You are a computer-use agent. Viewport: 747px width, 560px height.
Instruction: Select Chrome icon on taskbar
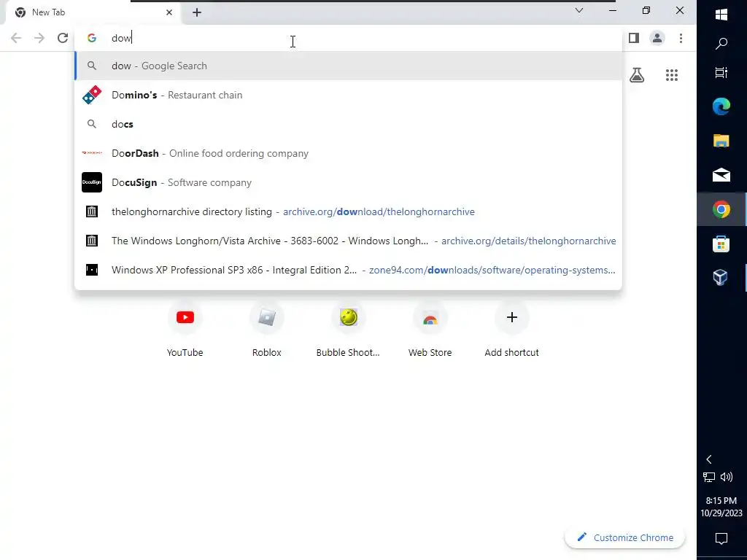click(x=721, y=209)
